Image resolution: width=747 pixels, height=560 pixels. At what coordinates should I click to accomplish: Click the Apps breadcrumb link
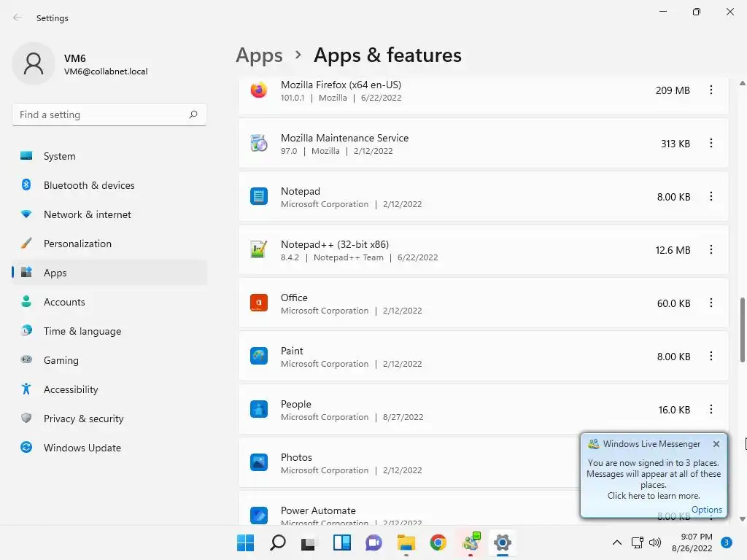(x=259, y=55)
